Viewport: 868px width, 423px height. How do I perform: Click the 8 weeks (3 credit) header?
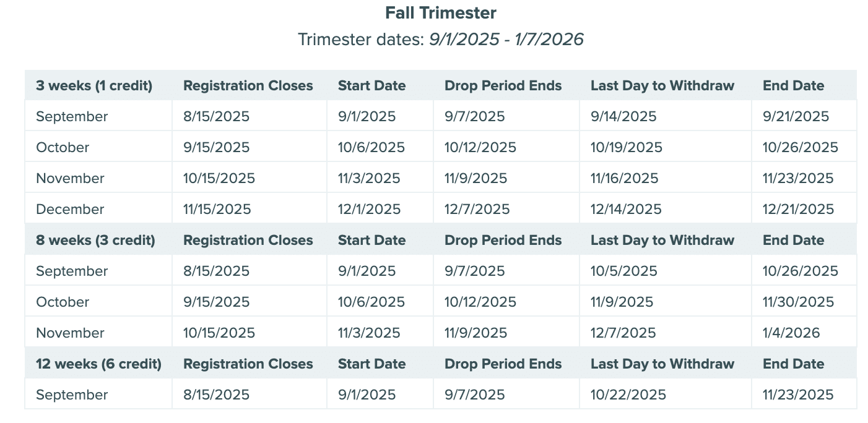click(95, 240)
